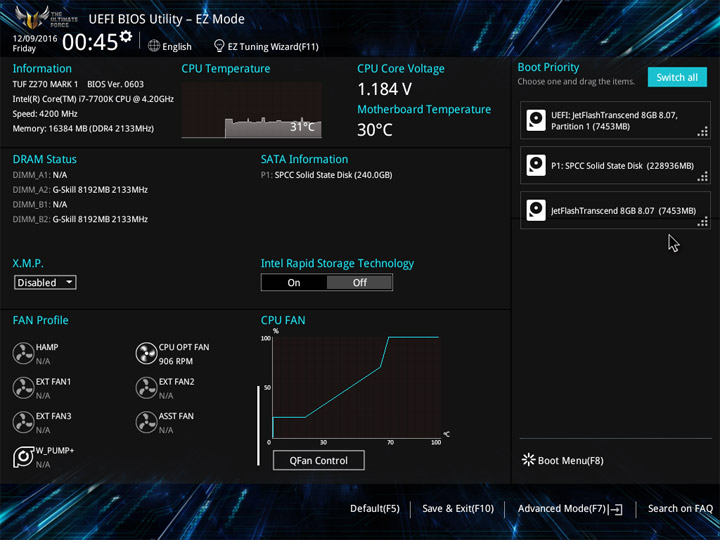Click the CPU Temperature graph
This screenshot has width=720, height=540.
[x=252, y=110]
